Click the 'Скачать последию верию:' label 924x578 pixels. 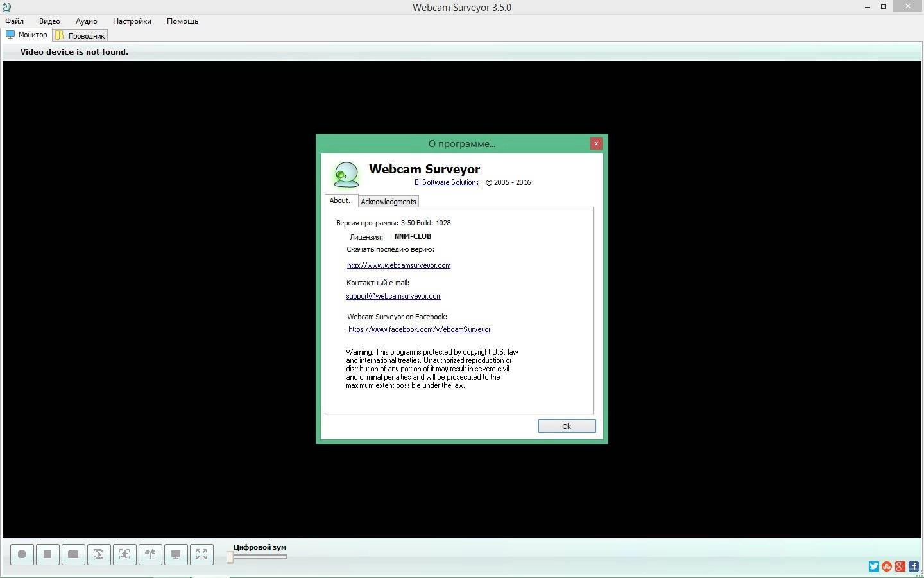pyautogui.click(x=391, y=249)
